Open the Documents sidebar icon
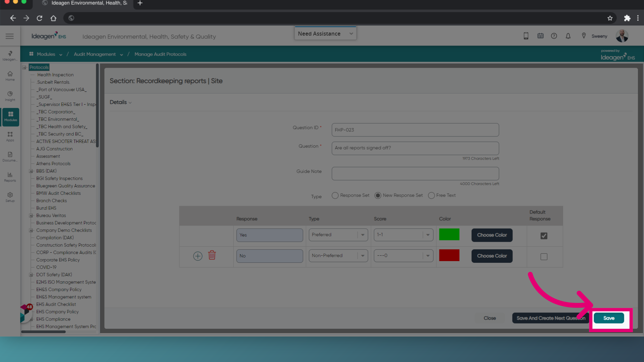 tap(10, 157)
